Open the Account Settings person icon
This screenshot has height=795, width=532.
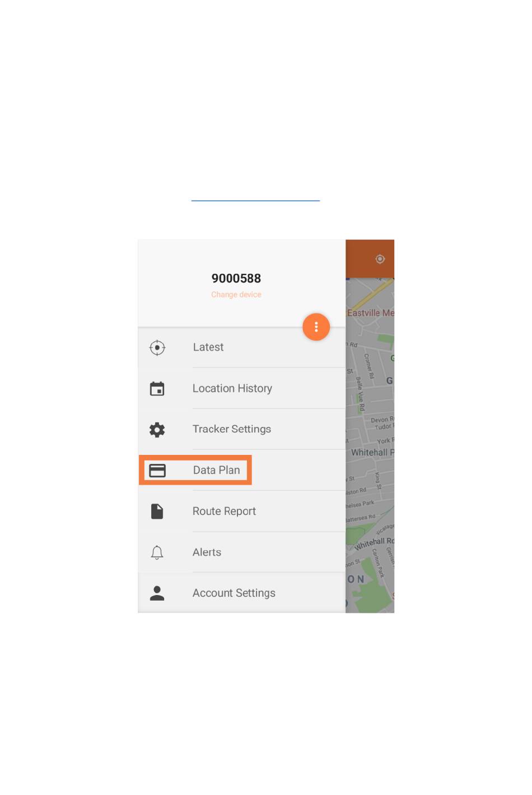[x=157, y=593]
